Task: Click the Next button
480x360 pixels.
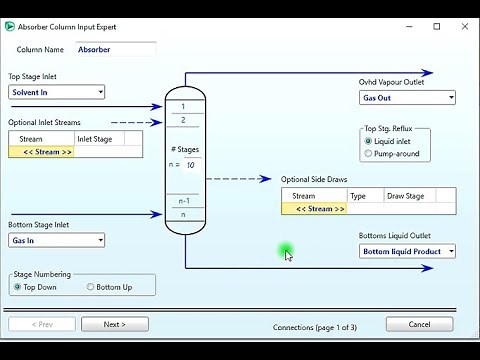Action: [115, 324]
